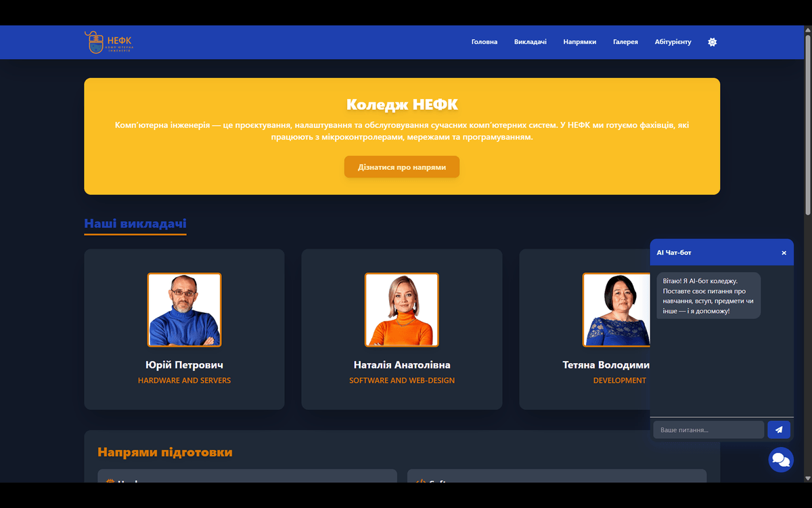Send the chat message with paper plane icon
Screen dimensions: 812x508
779,430
